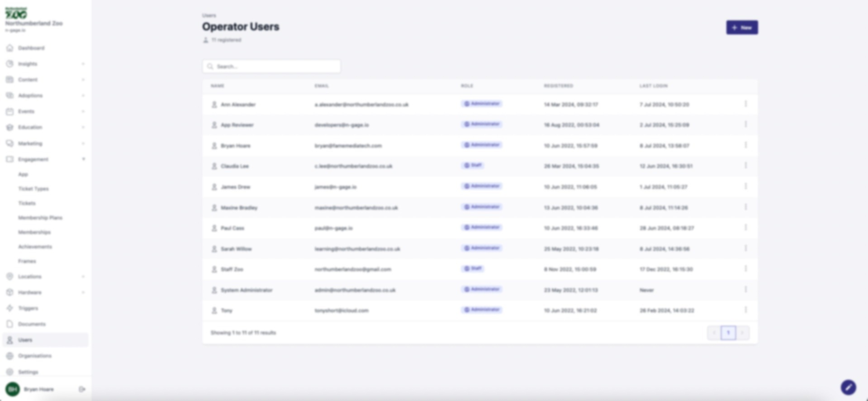Open the kebab menu for Tony's row
Screen dimensions: 868x401
745,310
